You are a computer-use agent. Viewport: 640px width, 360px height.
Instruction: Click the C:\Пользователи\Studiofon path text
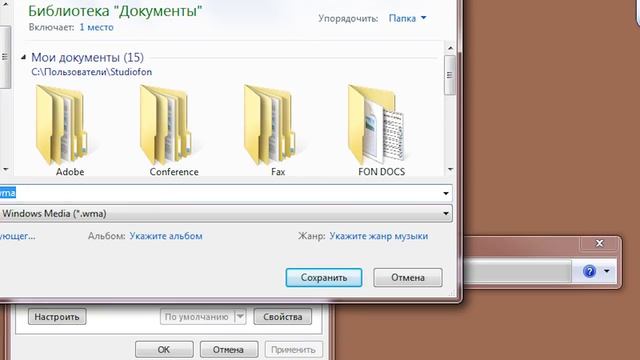click(x=91, y=72)
